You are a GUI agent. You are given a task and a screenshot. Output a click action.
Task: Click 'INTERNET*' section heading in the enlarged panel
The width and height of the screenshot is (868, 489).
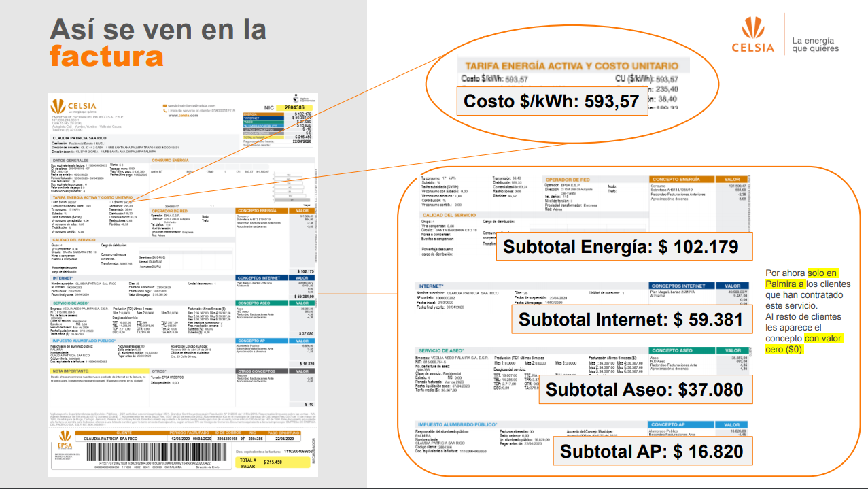(432, 286)
